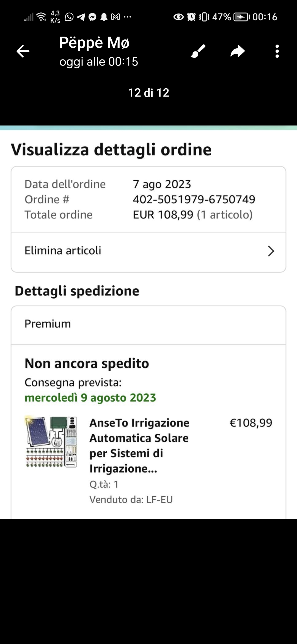Tap the alarm clock status icon

(191, 17)
